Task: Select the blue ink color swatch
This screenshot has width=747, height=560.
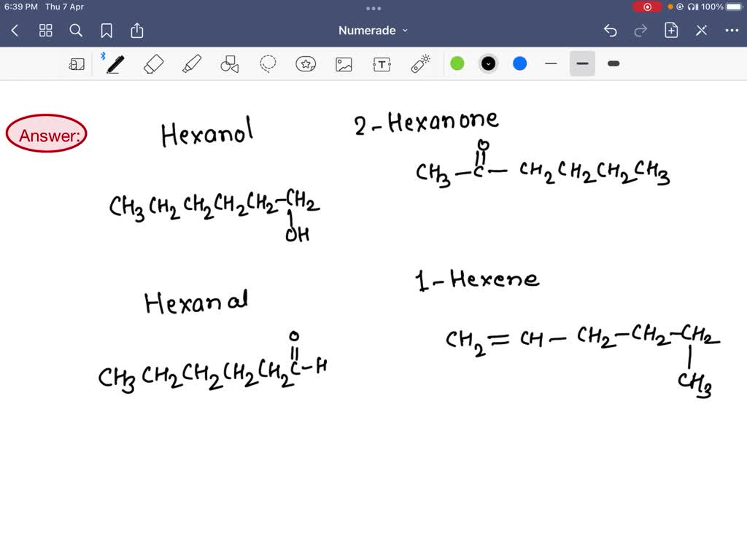Action: (x=519, y=64)
